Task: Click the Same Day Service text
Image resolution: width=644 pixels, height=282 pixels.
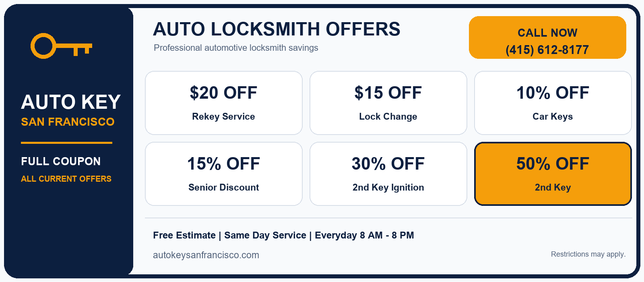Action: [265, 235]
